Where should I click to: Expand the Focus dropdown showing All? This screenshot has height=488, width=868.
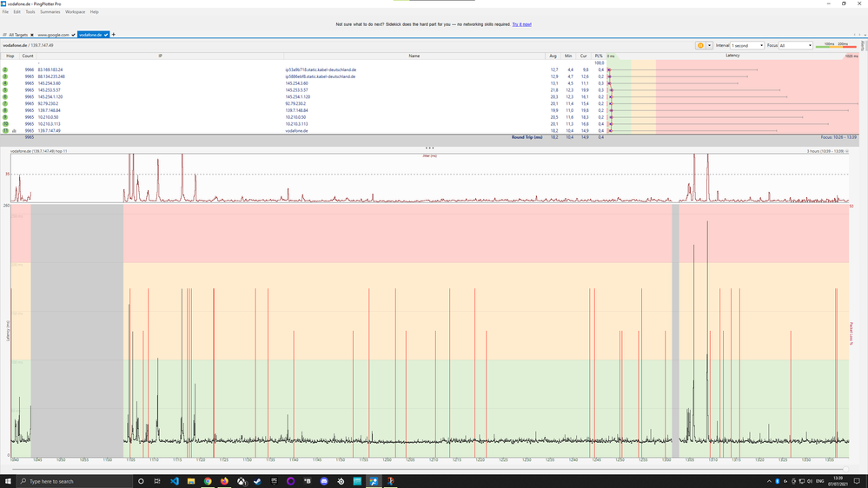click(795, 45)
